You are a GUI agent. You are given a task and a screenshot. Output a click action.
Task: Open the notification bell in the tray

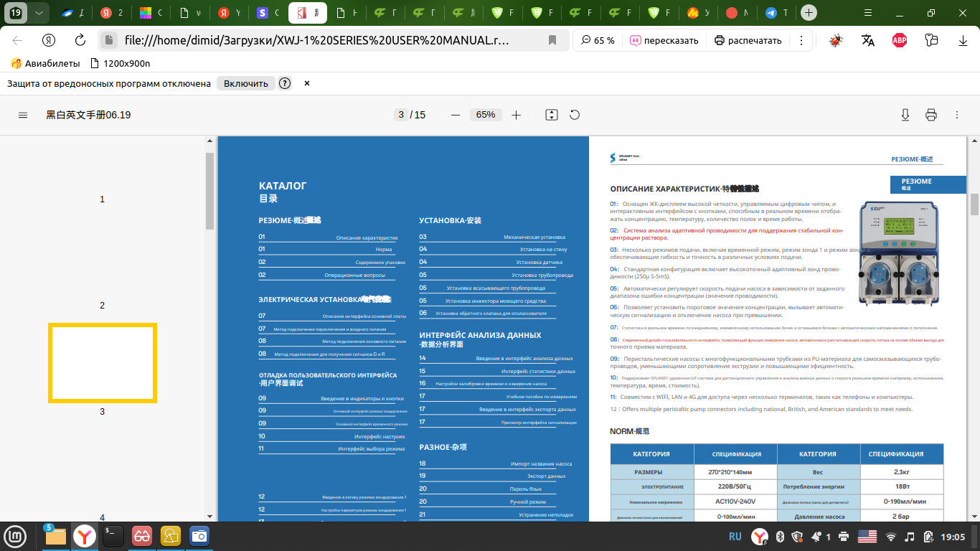point(816,537)
